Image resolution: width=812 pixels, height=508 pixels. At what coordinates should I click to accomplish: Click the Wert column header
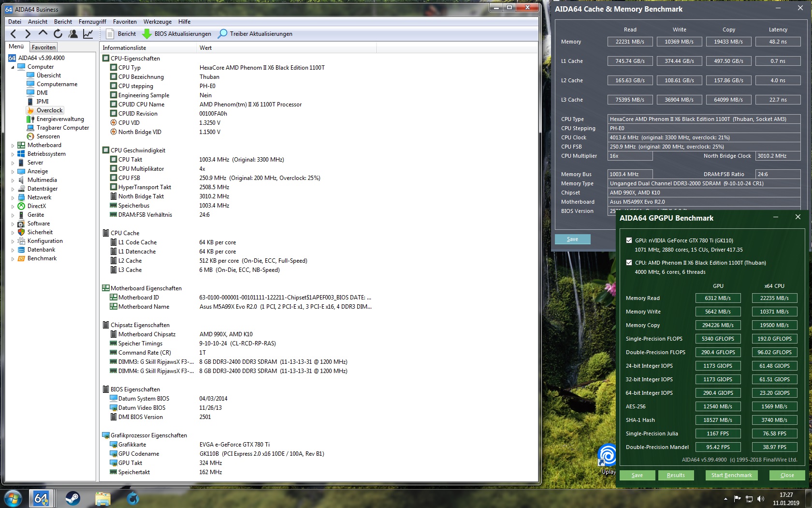286,48
